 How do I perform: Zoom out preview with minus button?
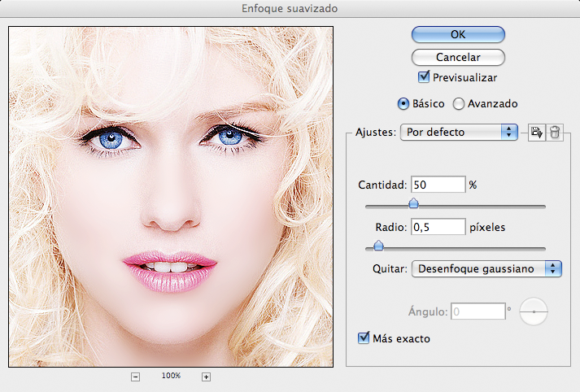(135, 377)
